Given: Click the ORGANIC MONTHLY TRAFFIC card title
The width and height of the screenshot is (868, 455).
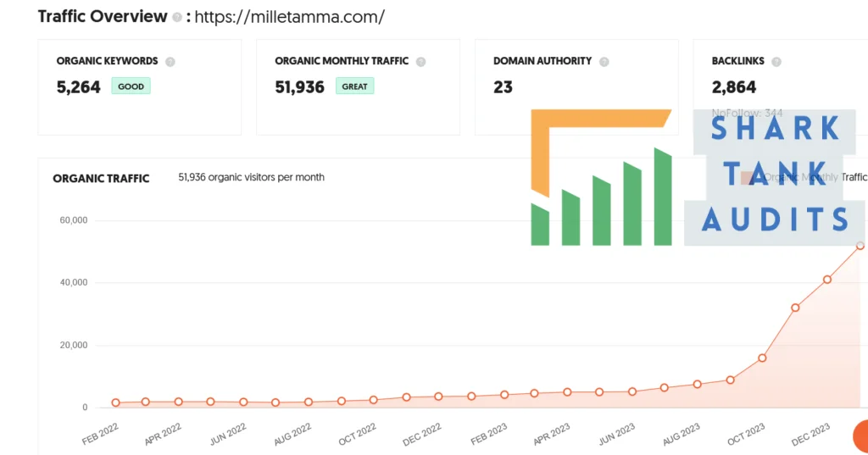Looking at the screenshot, I should [342, 61].
